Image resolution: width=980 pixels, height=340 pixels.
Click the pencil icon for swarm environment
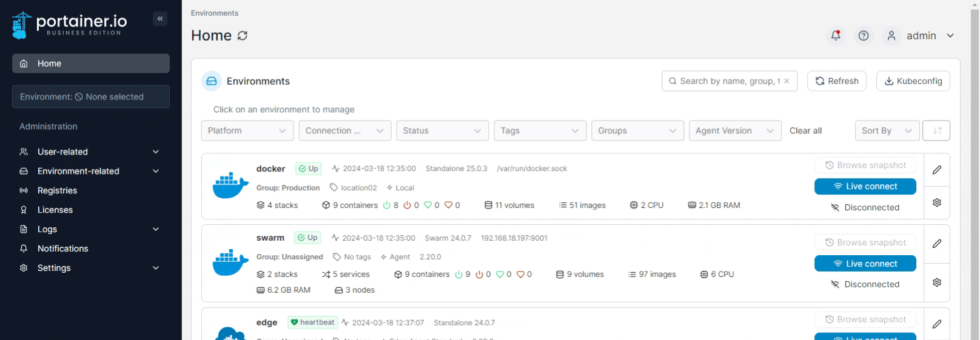click(936, 244)
